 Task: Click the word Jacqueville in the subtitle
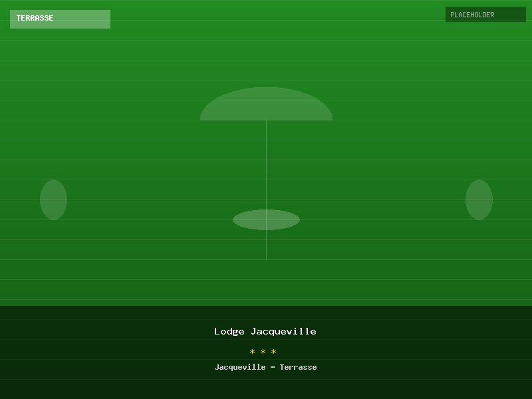[x=239, y=367]
